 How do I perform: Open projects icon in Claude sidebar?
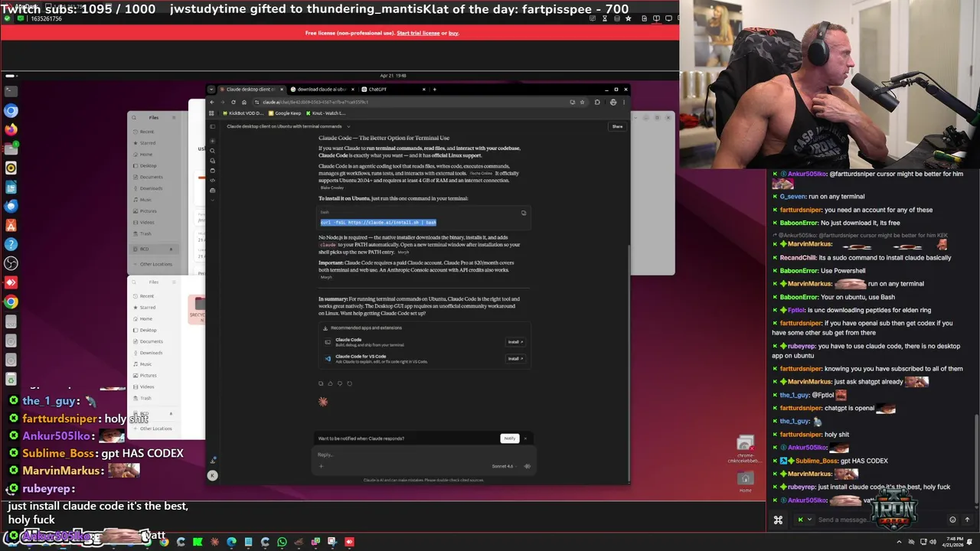[x=212, y=171]
